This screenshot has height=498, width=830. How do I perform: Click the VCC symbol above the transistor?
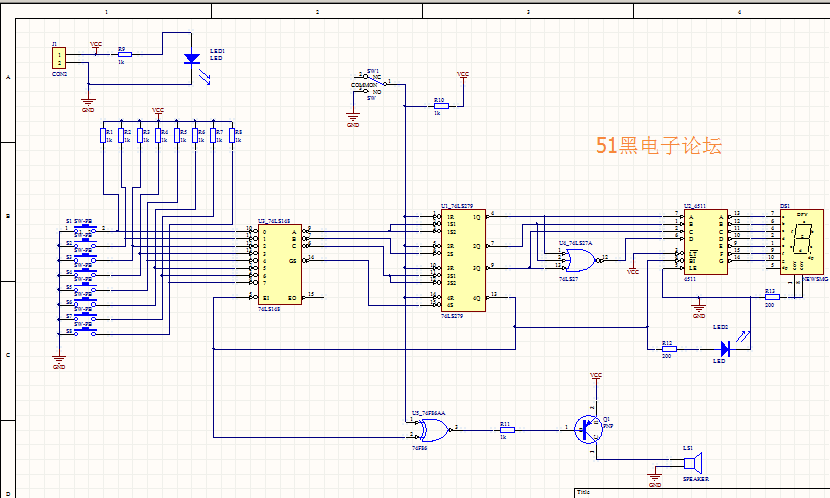(x=596, y=377)
